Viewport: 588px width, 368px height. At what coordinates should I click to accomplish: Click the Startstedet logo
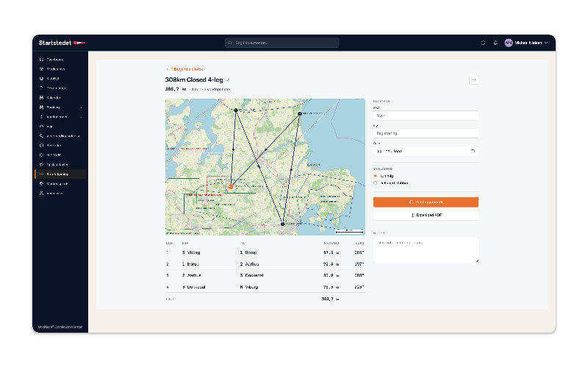(x=62, y=43)
